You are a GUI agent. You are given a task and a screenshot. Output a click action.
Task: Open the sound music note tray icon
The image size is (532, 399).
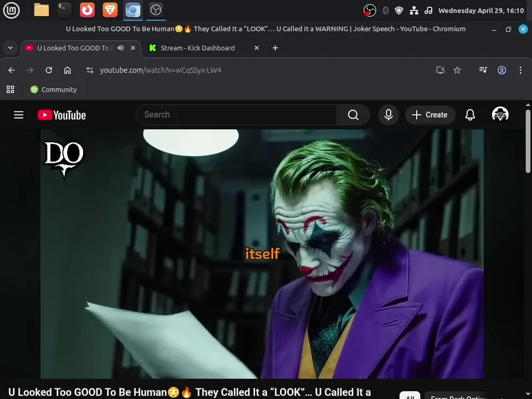428,11
